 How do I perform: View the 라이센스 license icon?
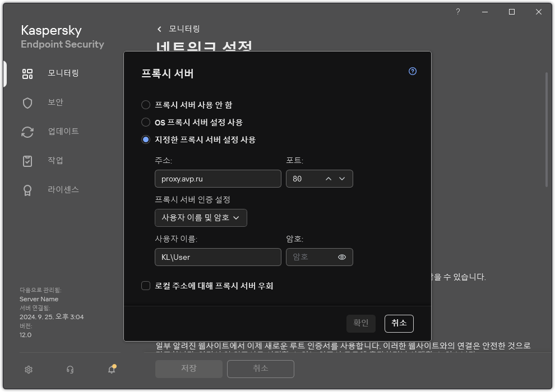click(x=27, y=190)
